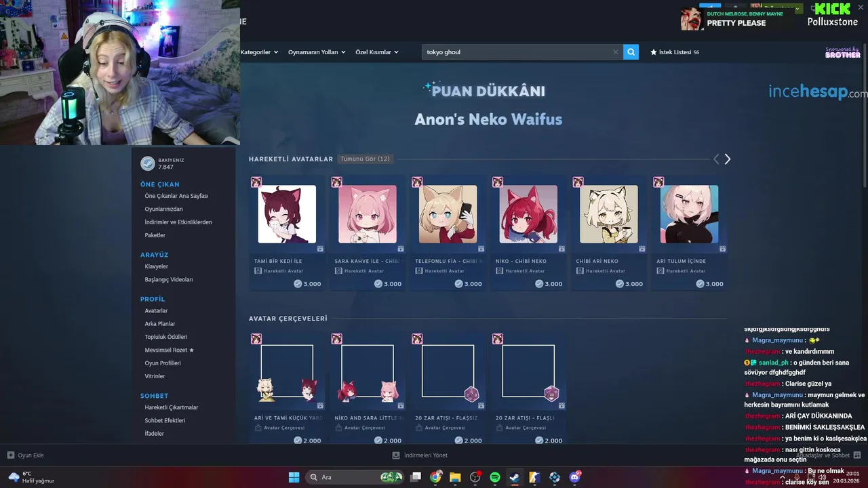Open File Explorer from the taskbar

coord(455,477)
